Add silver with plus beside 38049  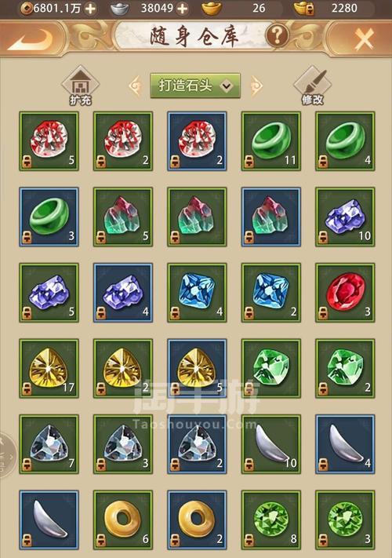coord(183,8)
